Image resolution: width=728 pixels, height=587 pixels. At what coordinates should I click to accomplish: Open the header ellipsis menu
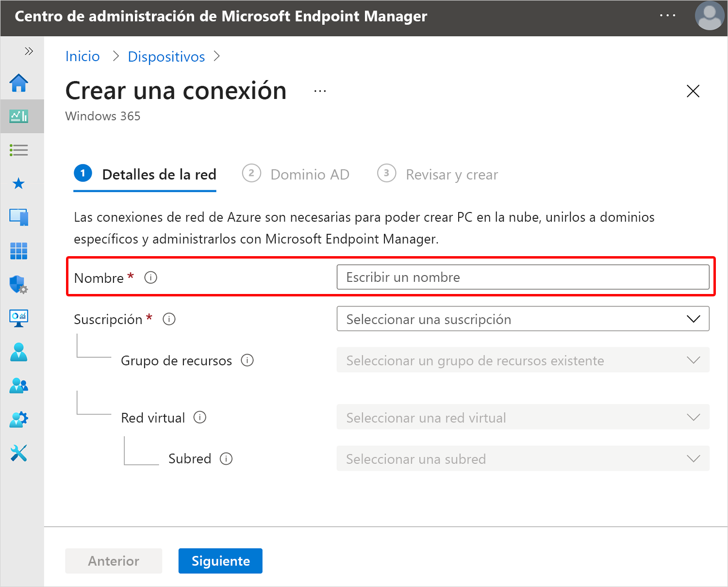(667, 16)
